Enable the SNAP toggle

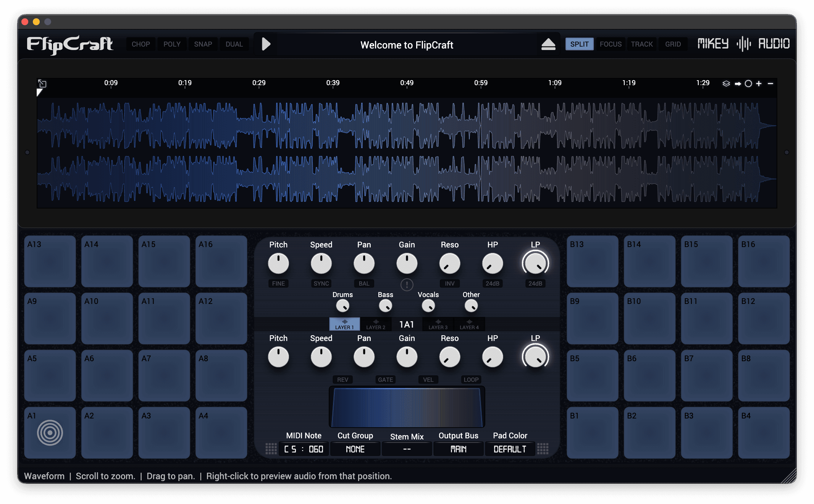coord(203,44)
